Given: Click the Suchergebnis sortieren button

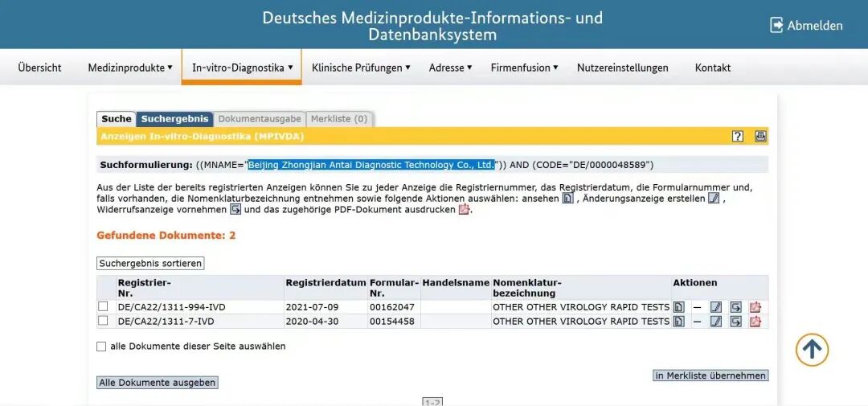Looking at the screenshot, I should click(x=150, y=264).
